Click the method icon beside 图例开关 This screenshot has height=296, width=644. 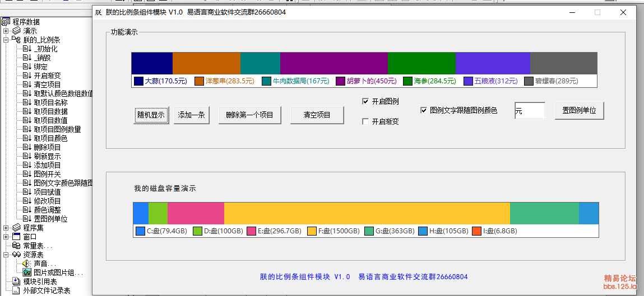click(x=27, y=174)
